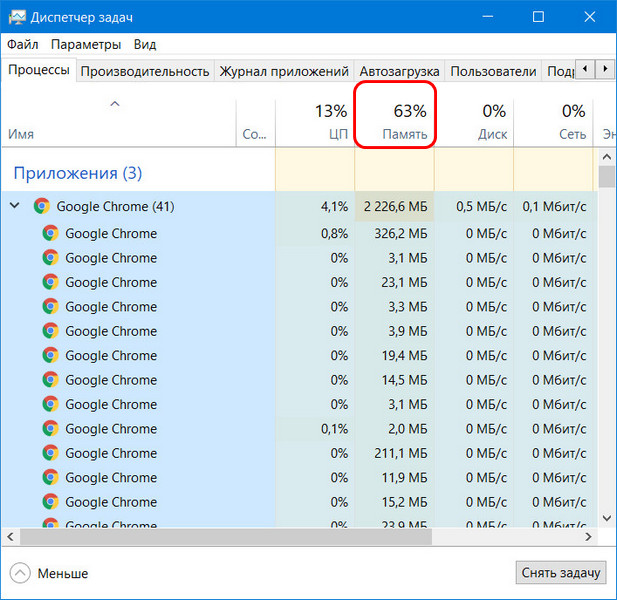The image size is (617, 600).
Task: Sort by the Имя column header
Action: pos(118,122)
